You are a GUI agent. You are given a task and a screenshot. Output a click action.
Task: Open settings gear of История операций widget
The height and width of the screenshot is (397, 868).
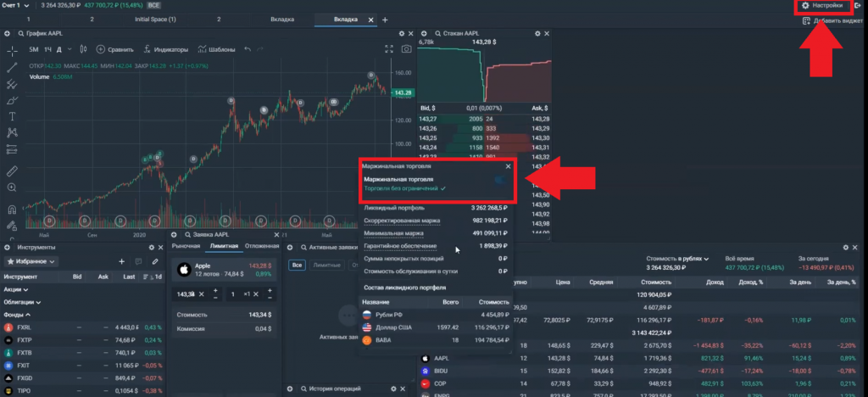tap(393, 389)
